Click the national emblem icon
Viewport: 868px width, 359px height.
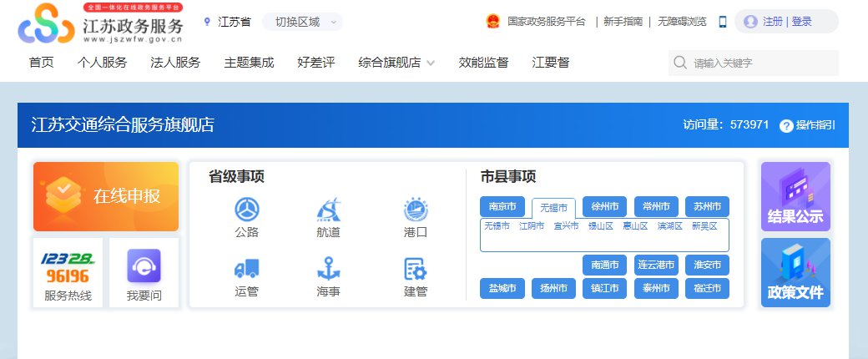tap(492, 22)
